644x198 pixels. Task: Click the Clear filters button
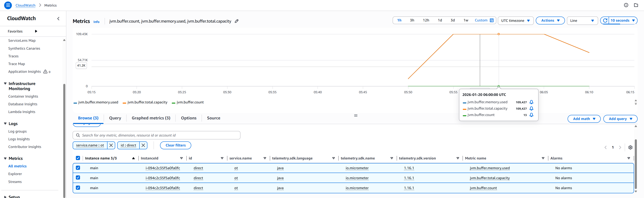175,145
